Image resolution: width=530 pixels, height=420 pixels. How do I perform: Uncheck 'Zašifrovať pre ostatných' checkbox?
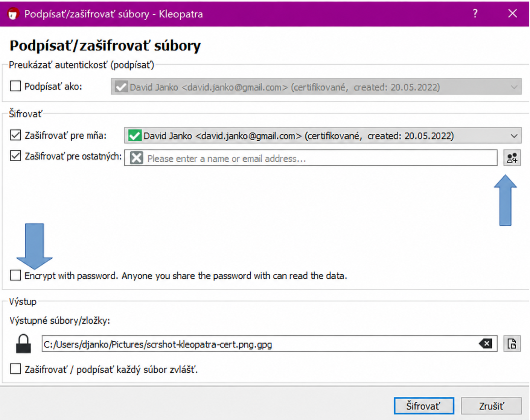point(15,156)
